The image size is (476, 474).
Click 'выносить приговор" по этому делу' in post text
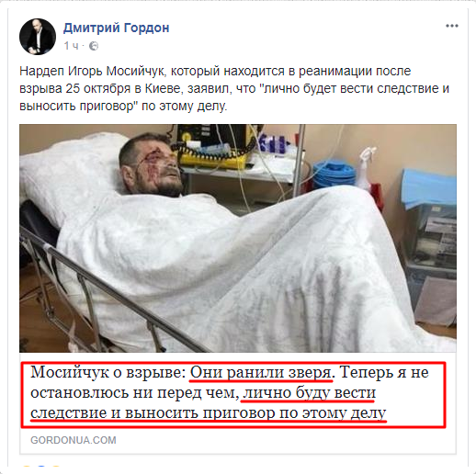123,107
